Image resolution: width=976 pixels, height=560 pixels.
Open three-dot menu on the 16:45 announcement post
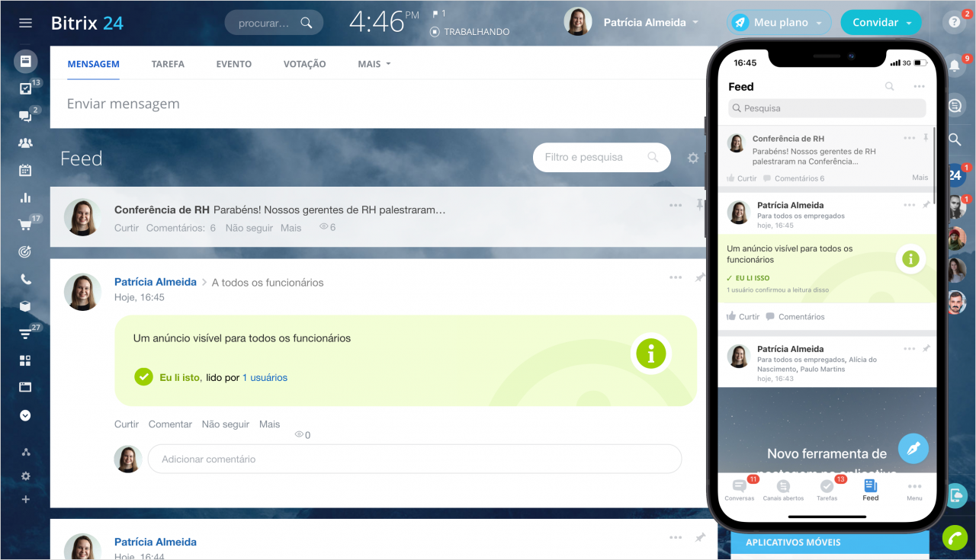click(x=676, y=278)
